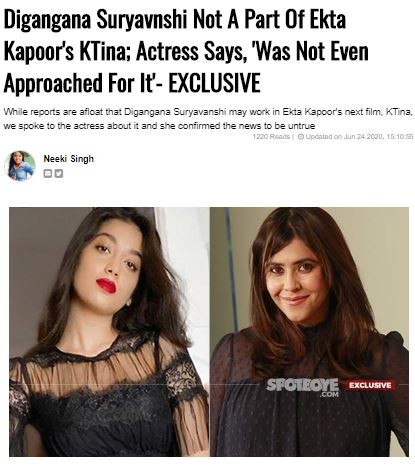Select the article summary paragraph text

(208, 119)
